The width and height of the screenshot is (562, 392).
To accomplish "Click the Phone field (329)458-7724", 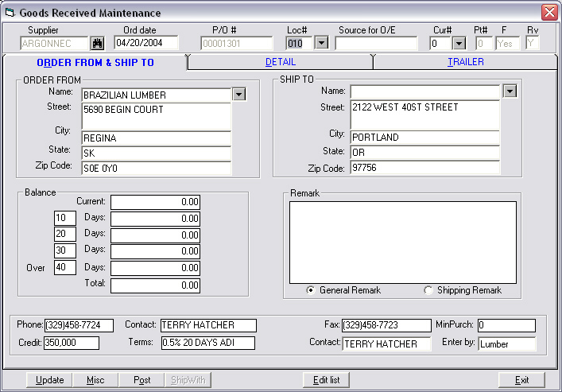I will [x=79, y=325].
